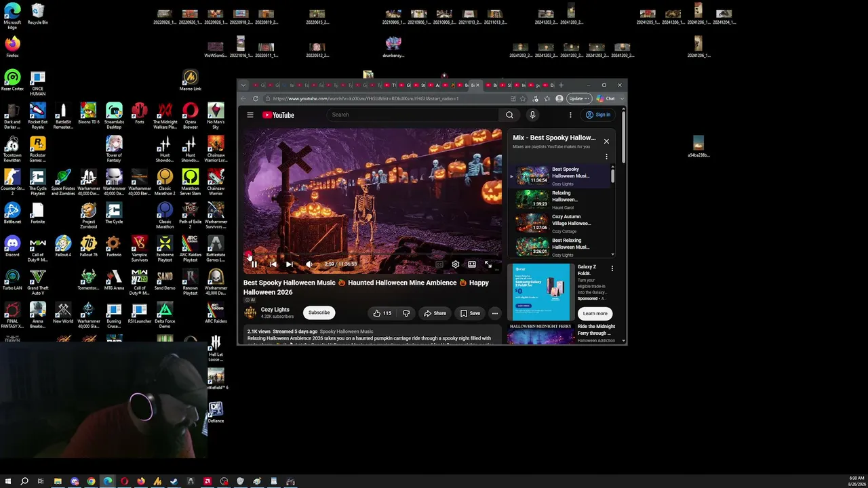Dislike the video

[x=406, y=313]
